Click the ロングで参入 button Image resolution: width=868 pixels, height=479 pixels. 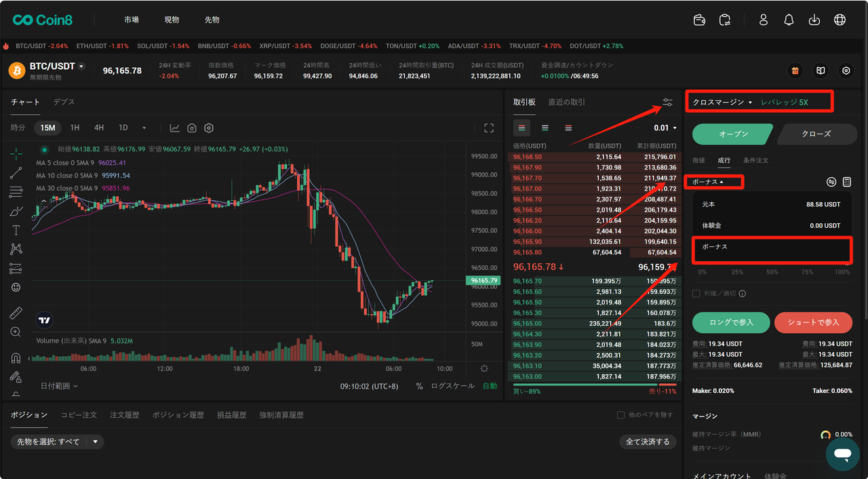731,322
